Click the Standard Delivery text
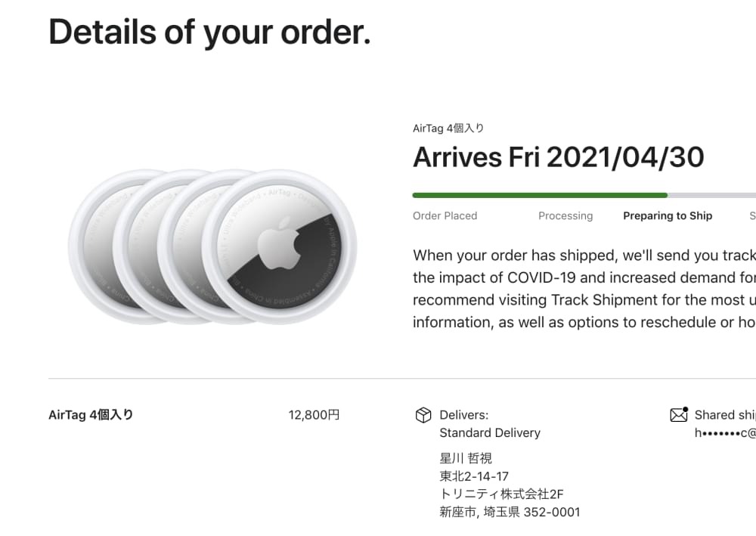Image resolution: width=756 pixels, height=536 pixels. [x=490, y=433]
